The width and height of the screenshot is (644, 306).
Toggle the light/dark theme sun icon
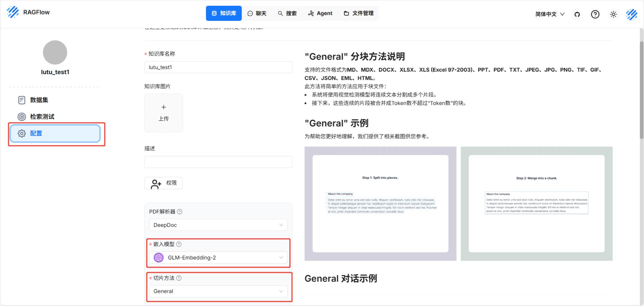coord(613,14)
